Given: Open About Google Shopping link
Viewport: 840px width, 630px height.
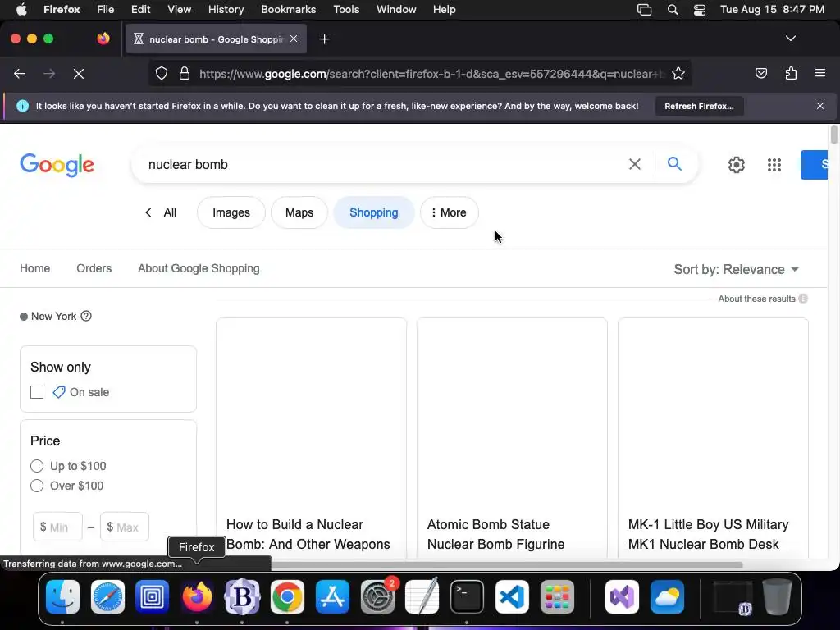Looking at the screenshot, I should click(x=199, y=268).
